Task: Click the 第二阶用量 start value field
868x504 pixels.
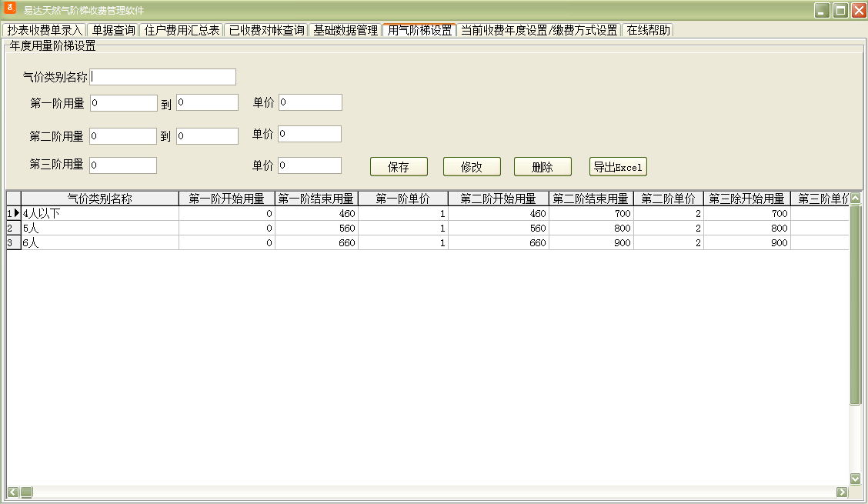Action: pos(123,136)
